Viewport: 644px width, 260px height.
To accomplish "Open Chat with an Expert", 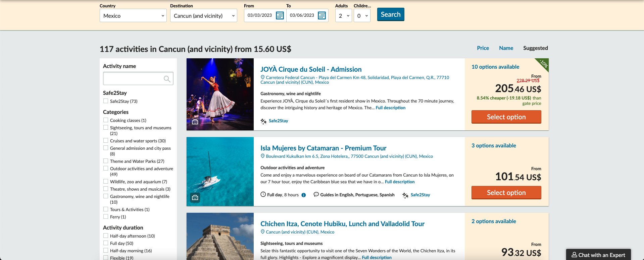I will 598,255.
